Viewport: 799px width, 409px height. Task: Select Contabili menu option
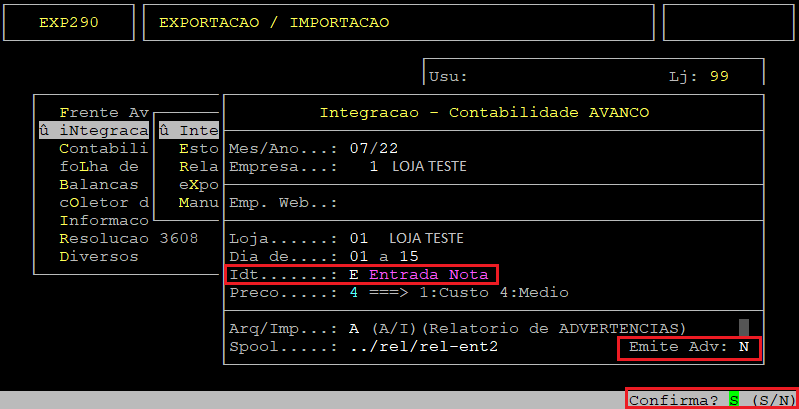point(104,148)
